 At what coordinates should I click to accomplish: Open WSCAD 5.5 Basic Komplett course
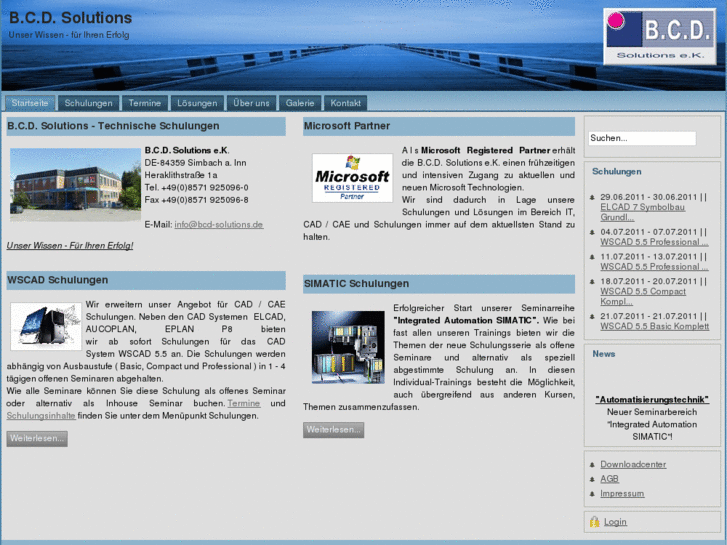coord(655,326)
